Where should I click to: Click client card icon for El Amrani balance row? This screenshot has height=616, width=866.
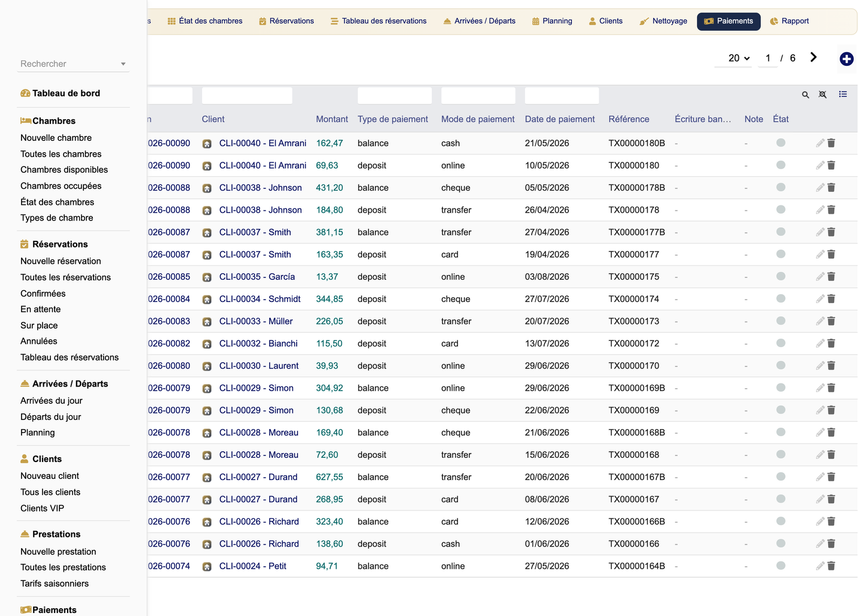[207, 144]
